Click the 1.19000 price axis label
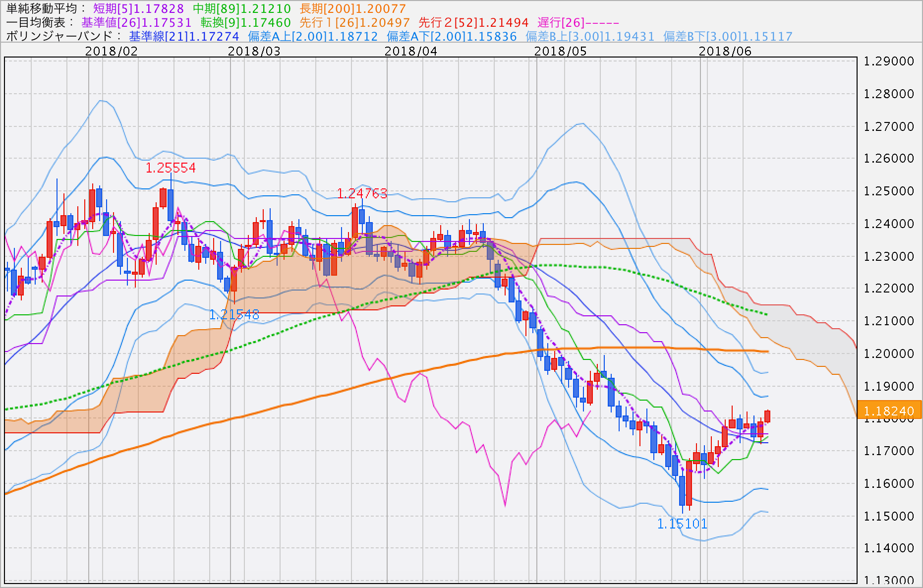 pyautogui.click(x=889, y=386)
